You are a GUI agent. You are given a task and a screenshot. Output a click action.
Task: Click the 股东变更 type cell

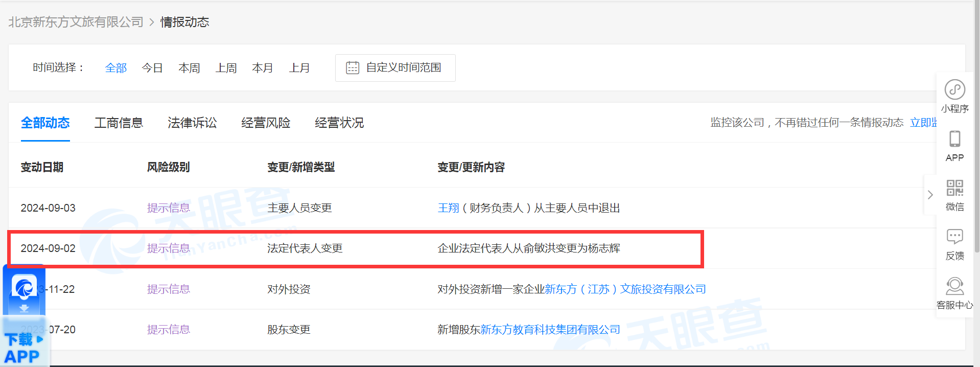289,330
